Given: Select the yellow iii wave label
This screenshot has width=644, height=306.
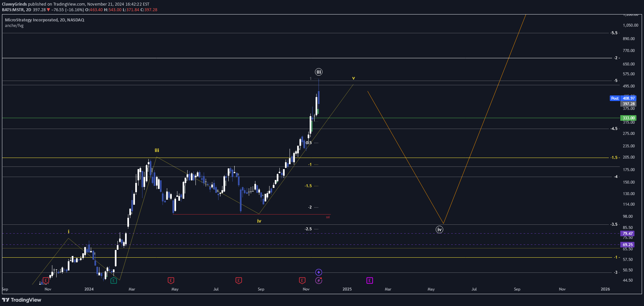Looking at the screenshot, I should point(157,150).
